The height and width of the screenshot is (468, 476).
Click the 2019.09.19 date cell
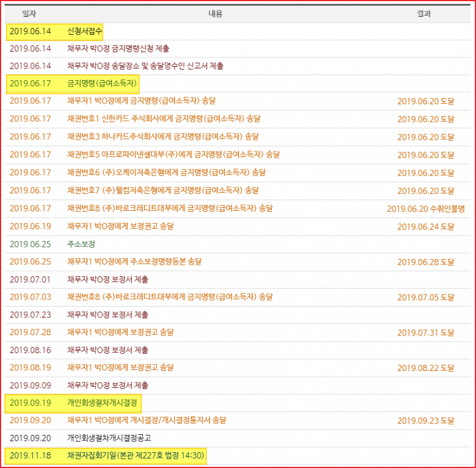[x=30, y=403]
